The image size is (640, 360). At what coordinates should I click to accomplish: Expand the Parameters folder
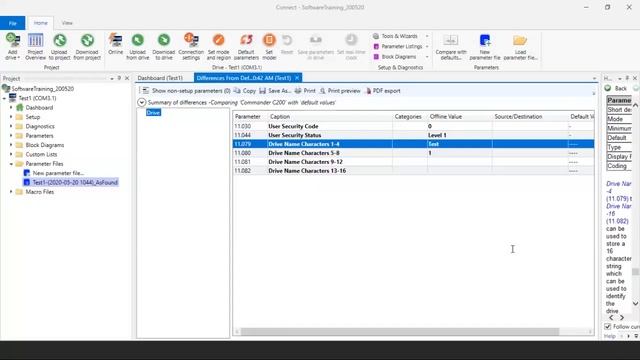[x=11, y=136]
